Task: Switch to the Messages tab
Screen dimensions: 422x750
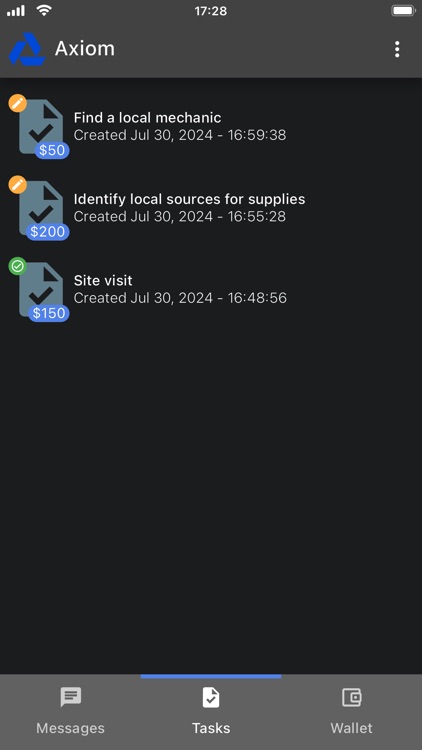Action: (70, 712)
